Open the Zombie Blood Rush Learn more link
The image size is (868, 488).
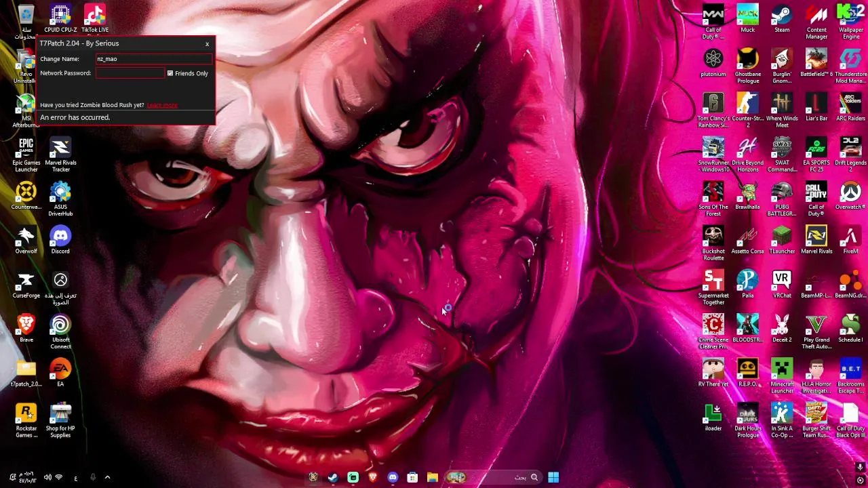point(162,105)
